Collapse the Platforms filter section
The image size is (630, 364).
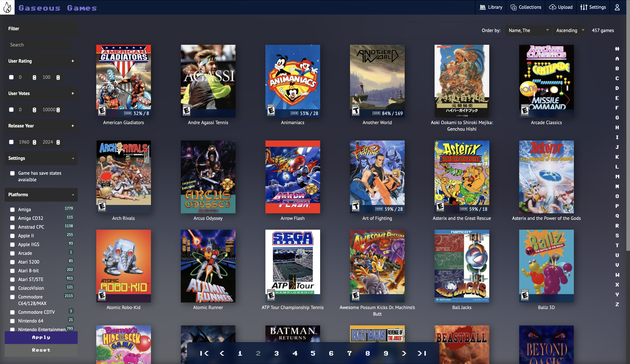point(73,195)
